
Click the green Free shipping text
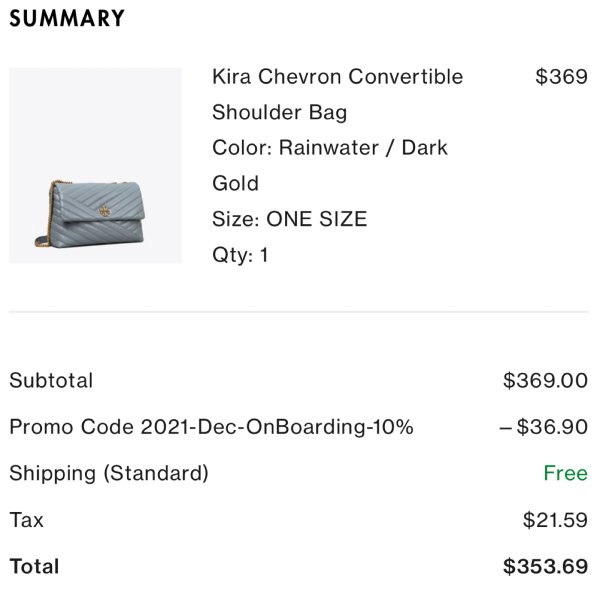tap(566, 473)
